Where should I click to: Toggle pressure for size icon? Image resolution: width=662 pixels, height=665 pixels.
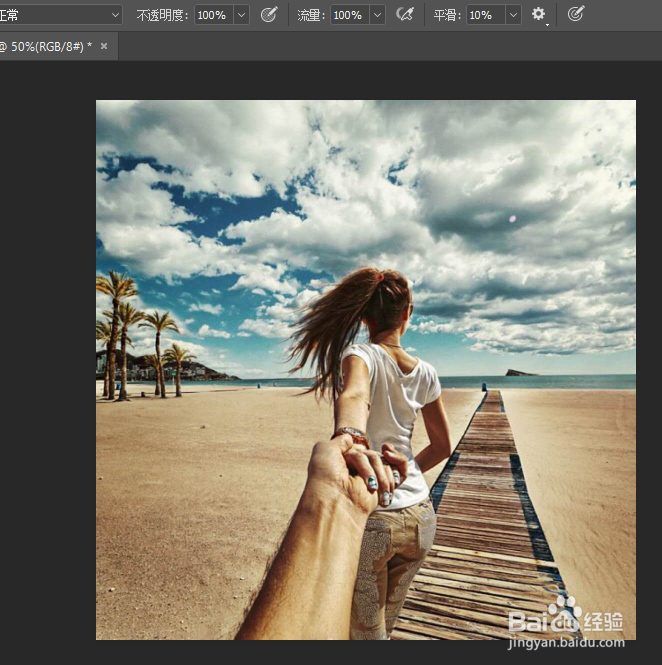click(x=575, y=14)
